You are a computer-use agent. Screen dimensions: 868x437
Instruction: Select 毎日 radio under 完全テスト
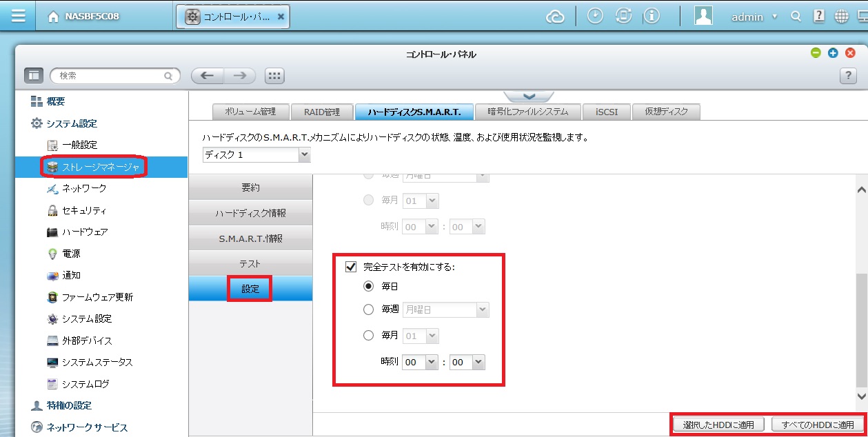(x=369, y=286)
